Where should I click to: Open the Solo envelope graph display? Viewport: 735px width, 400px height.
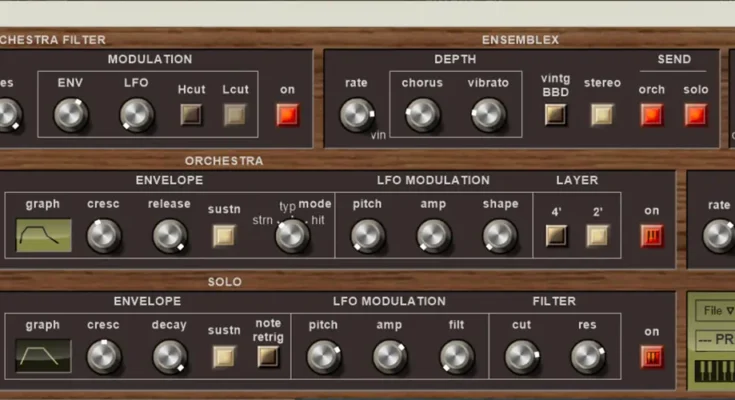(x=44, y=355)
